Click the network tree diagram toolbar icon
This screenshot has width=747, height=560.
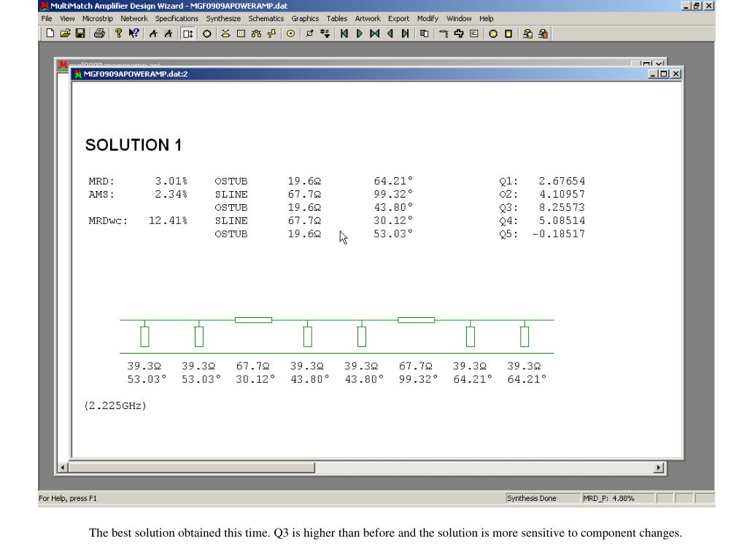[256, 34]
